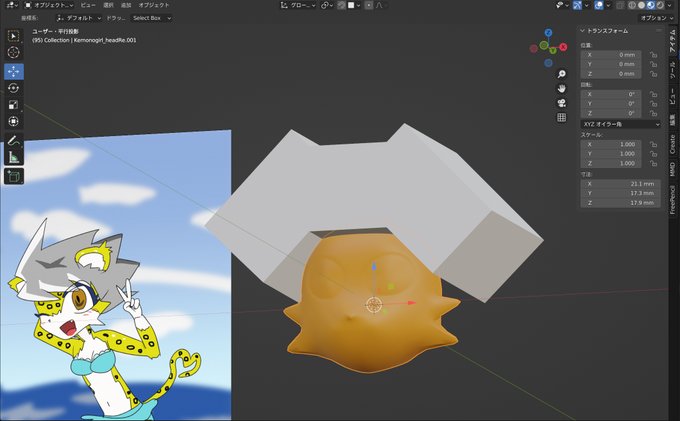Toggle proportional editing button

click(x=369, y=5)
